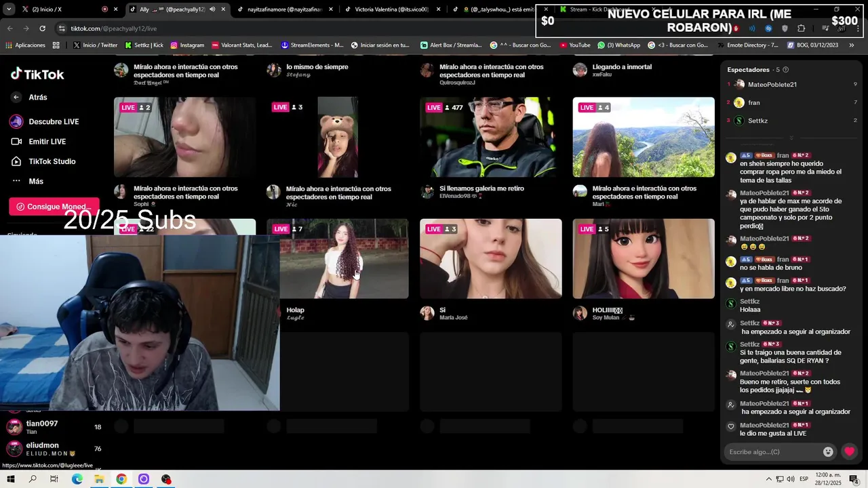The image size is (868, 488).
Task: Click the chat input field Escribe algo
Action: pos(772,452)
